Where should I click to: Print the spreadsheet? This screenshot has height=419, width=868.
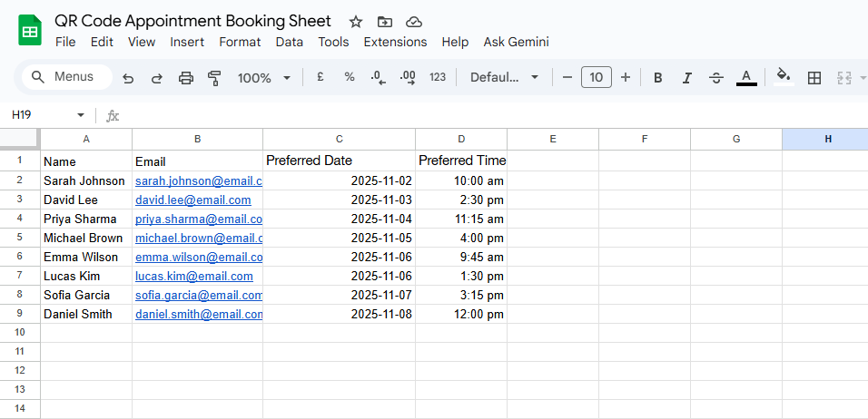pyautogui.click(x=186, y=78)
